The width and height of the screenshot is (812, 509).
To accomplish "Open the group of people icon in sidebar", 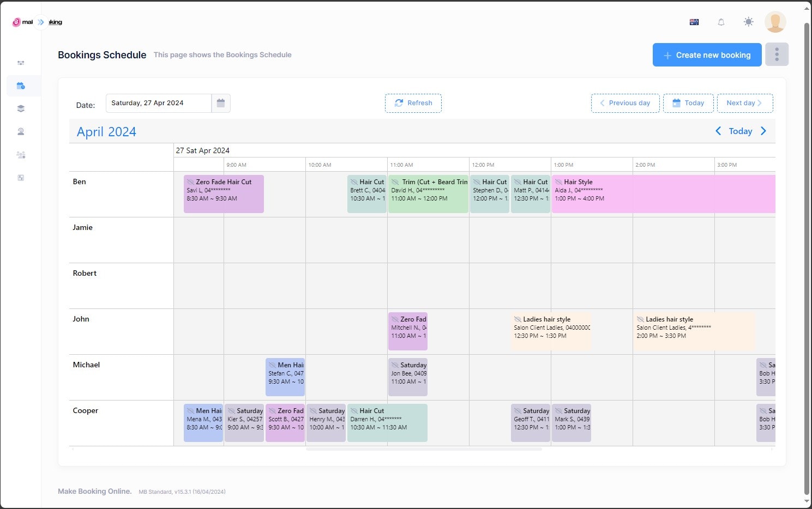I will pos(21,155).
